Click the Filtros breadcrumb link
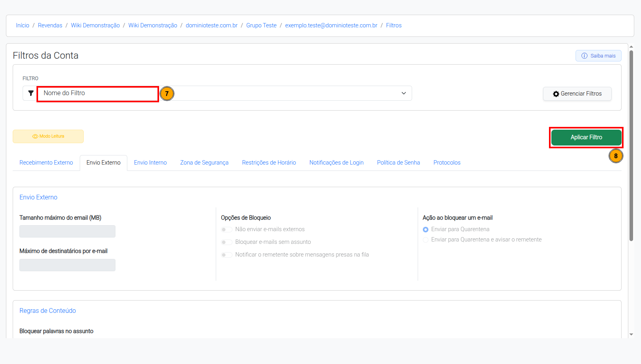The height and width of the screenshot is (364, 641). (x=394, y=25)
